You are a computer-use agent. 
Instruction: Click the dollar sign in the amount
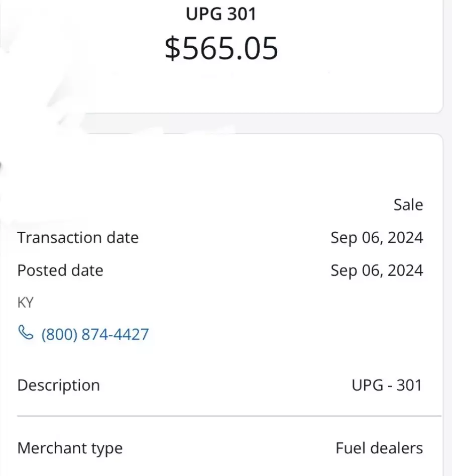click(172, 48)
